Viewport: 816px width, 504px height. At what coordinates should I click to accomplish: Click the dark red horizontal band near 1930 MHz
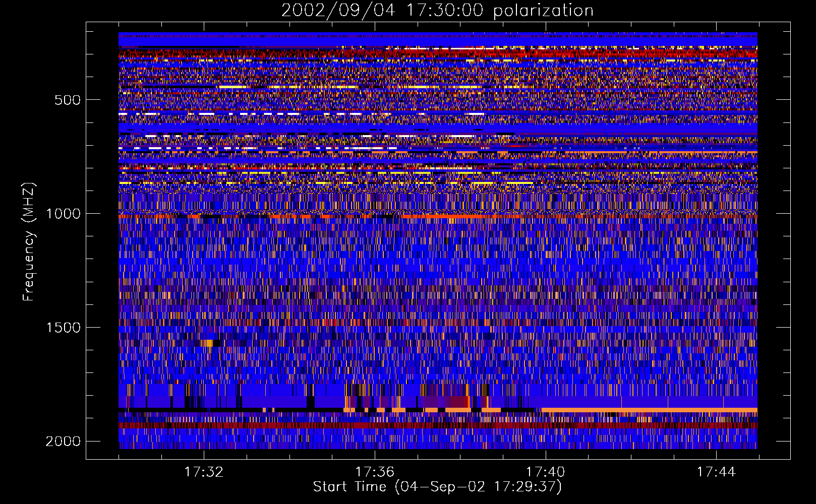coord(438,425)
